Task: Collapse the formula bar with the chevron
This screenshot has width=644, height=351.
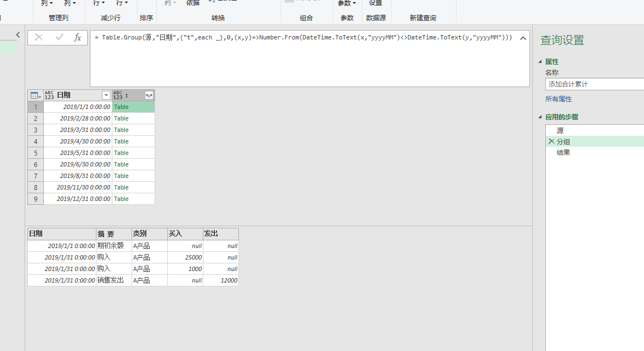Action: click(522, 39)
